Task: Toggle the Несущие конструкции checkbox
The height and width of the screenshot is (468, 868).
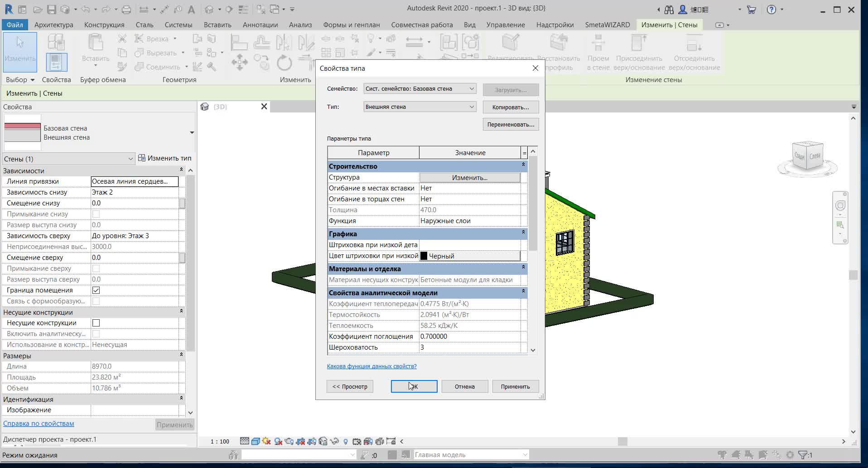Action: coord(96,323)
